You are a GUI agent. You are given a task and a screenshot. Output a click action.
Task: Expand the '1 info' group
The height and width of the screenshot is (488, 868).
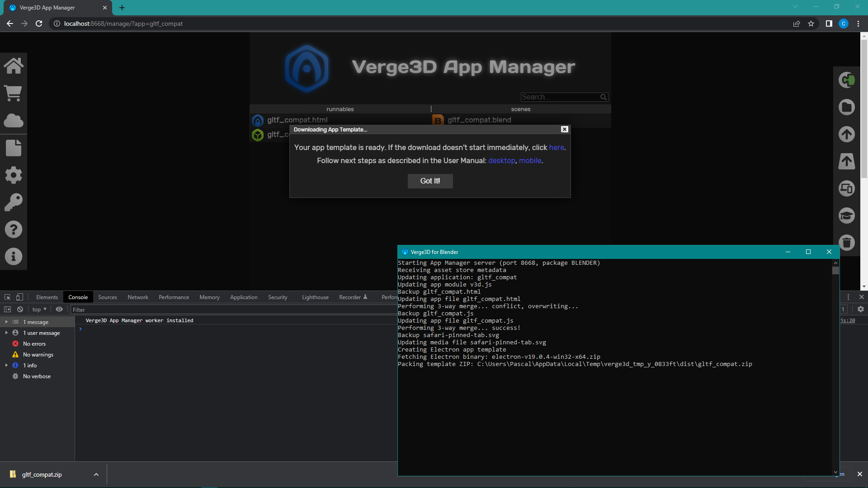tap(6, 366)
